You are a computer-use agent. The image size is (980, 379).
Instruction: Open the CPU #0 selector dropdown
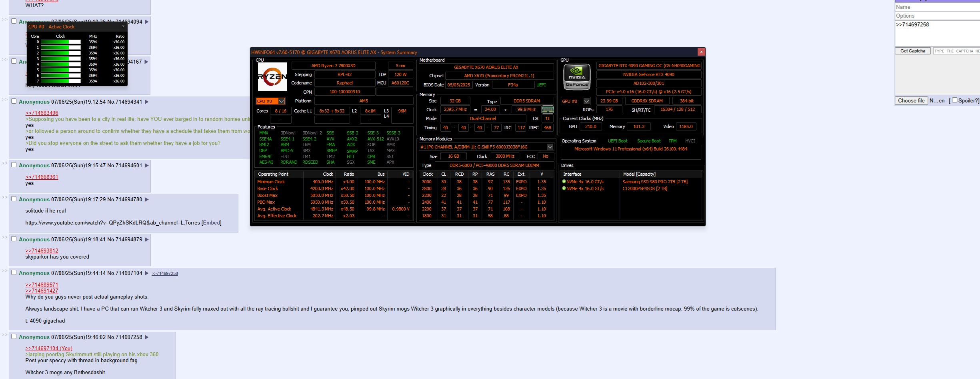270,101
